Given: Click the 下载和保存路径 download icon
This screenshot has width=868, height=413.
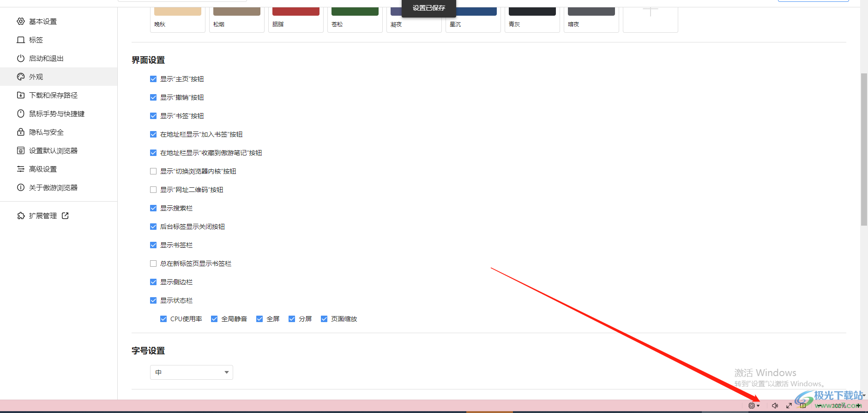Looking at the screenshot, I should [21, 95].
